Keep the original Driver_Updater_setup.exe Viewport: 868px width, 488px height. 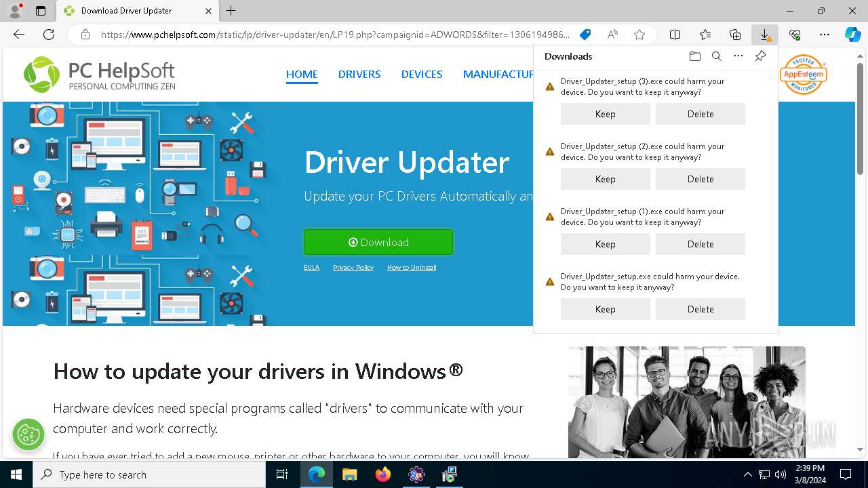click(606, 309)
